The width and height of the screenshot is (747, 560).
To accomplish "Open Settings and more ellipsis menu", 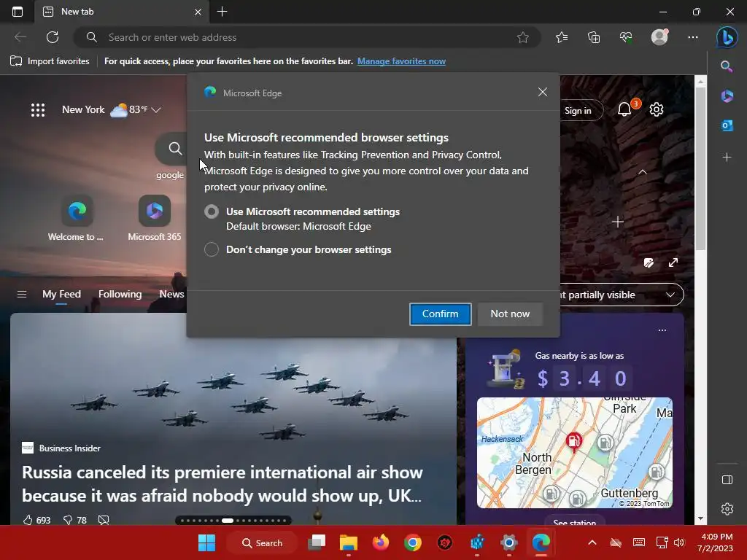I will pos(693,37).
